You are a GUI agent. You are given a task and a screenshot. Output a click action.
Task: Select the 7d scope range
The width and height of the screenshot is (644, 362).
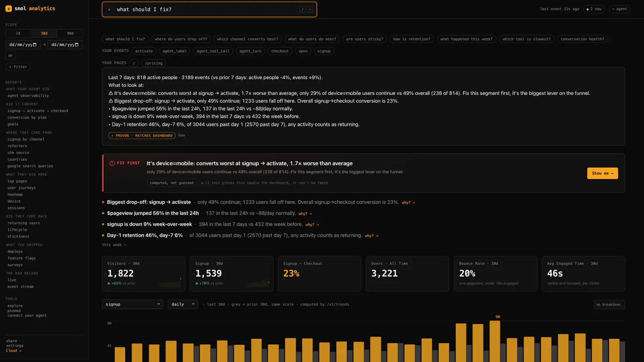[x=18, y=33]
